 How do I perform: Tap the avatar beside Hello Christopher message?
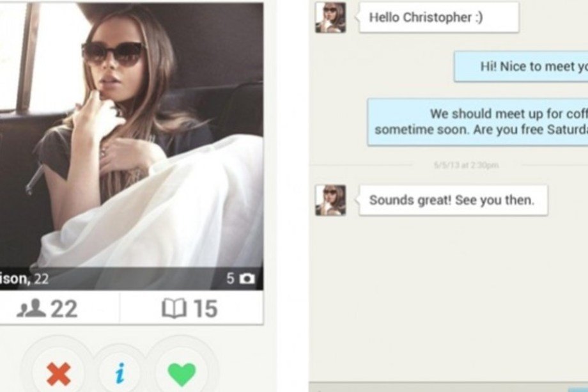coord(330,18)
